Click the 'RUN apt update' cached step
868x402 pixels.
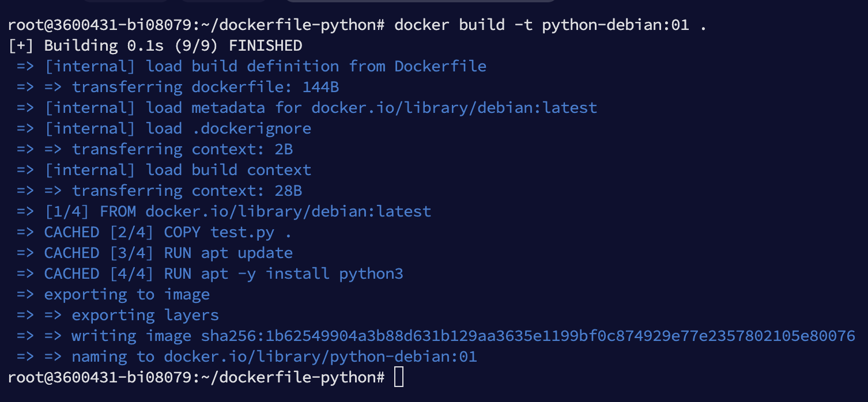[228, 253]
